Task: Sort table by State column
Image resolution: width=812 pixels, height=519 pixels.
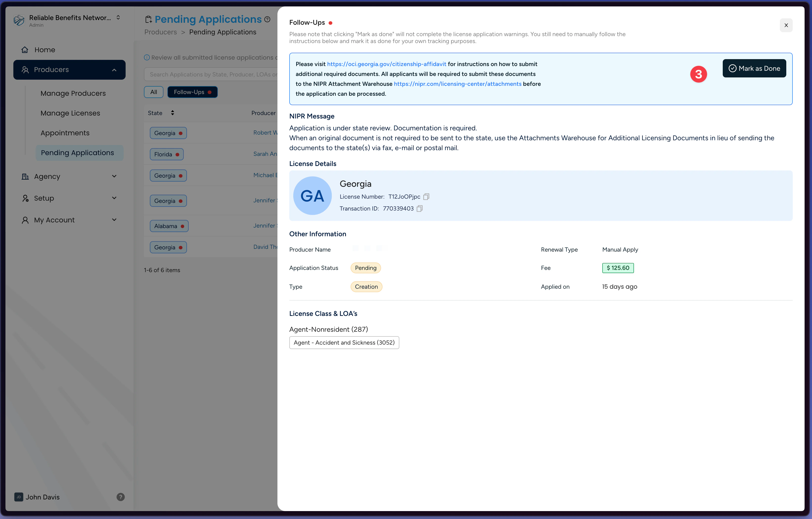Action: coord(172,113)
